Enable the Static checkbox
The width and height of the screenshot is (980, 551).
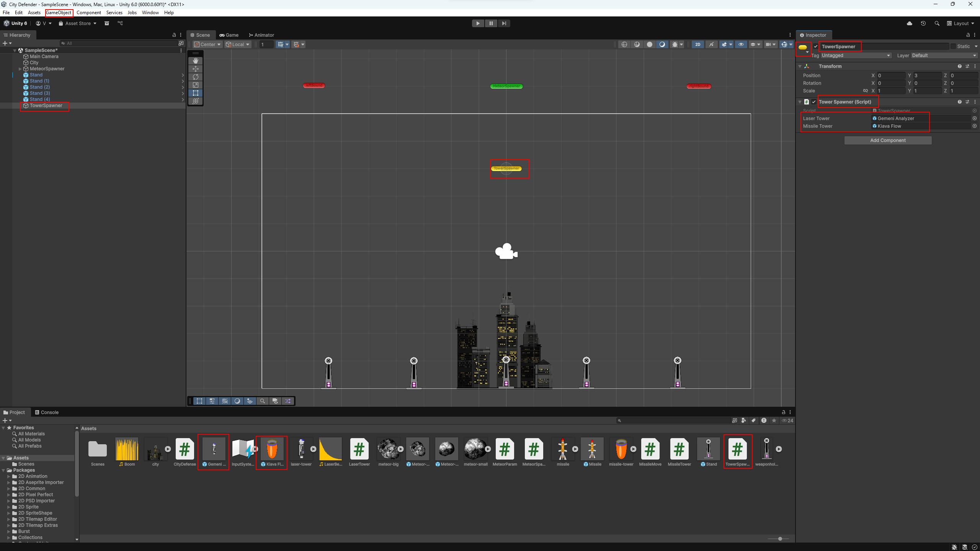click(953, 47)
